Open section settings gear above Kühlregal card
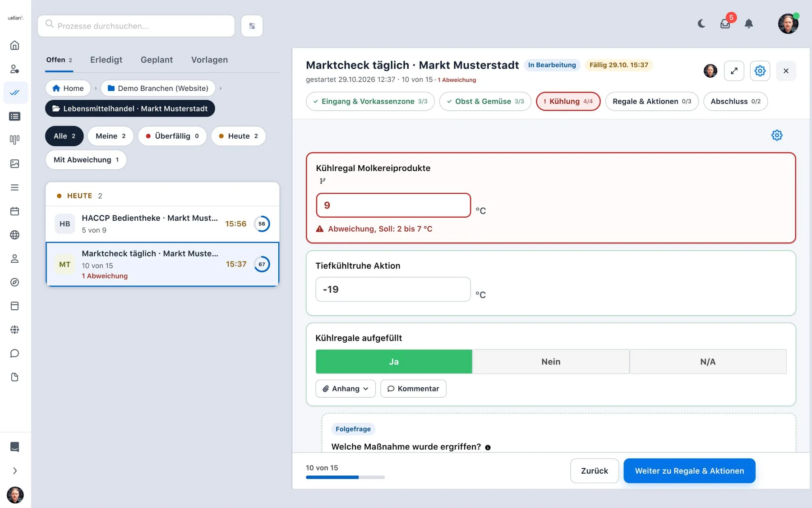Viewport: 812px width, 508px height. pyautogui.click(x=777, y=135)
